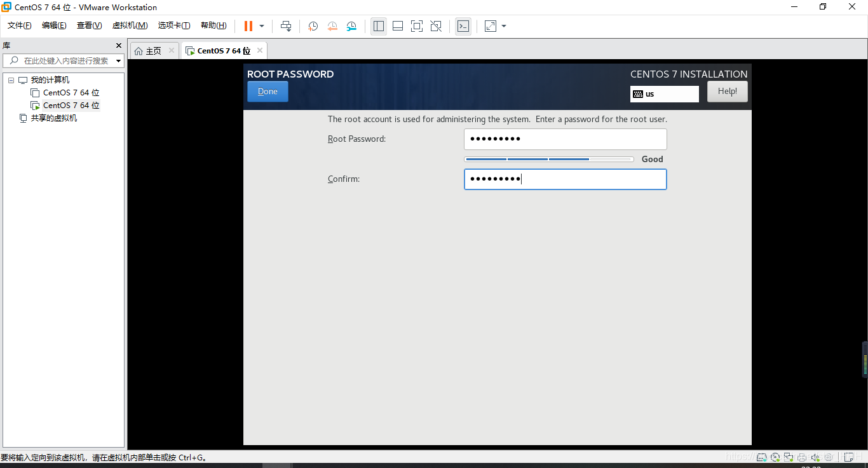Viewport: 868px width, 468px height.
Task: Enter full screen mode
Action: coord(417,26)
